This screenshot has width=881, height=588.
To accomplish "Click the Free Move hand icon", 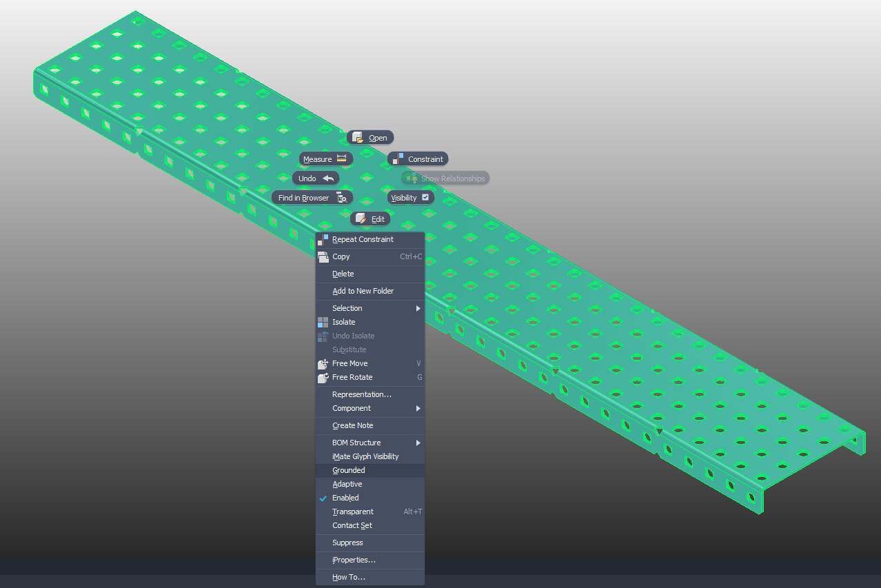I will [x=323, y=363].
